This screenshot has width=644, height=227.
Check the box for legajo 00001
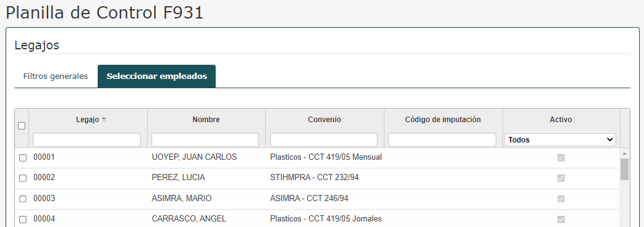[x=23, y=158]
